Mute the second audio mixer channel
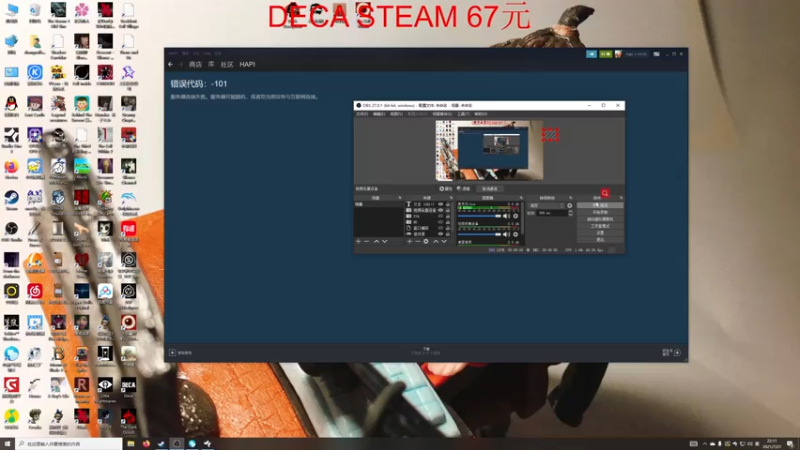The height and width of the screenshot is (450, 800). (507, 234)
